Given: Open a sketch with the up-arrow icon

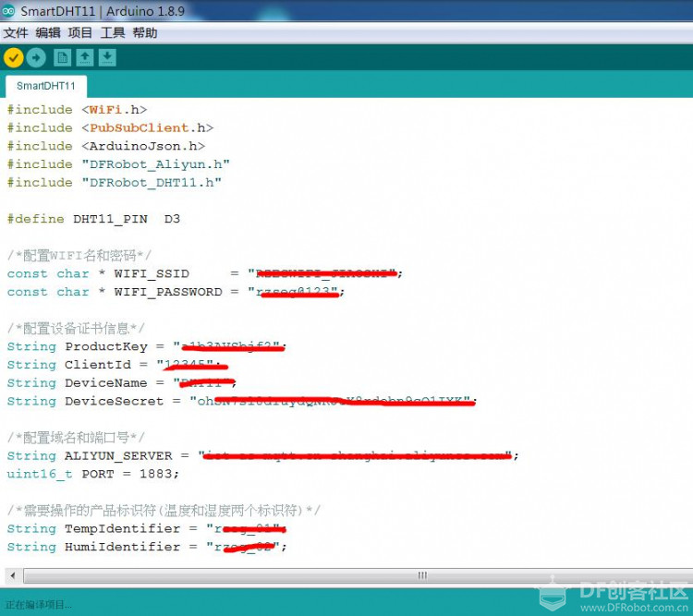Looking at the screenshot, I should click(85, 58).
